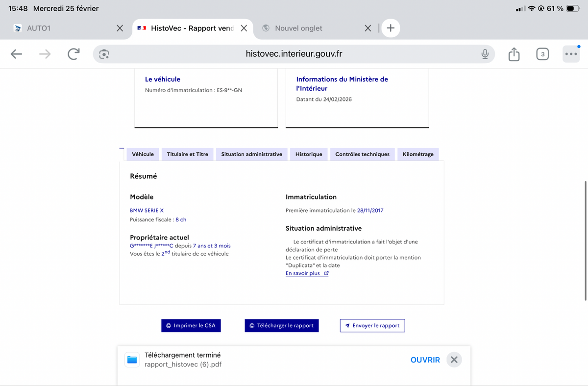Open a new tab with plus button
The width and height of the screenshot is (588, 386).
(391, 28)
